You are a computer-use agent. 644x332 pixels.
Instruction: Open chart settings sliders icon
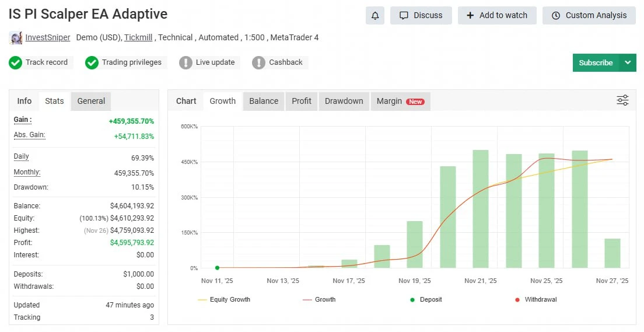[x=622, y=100]
